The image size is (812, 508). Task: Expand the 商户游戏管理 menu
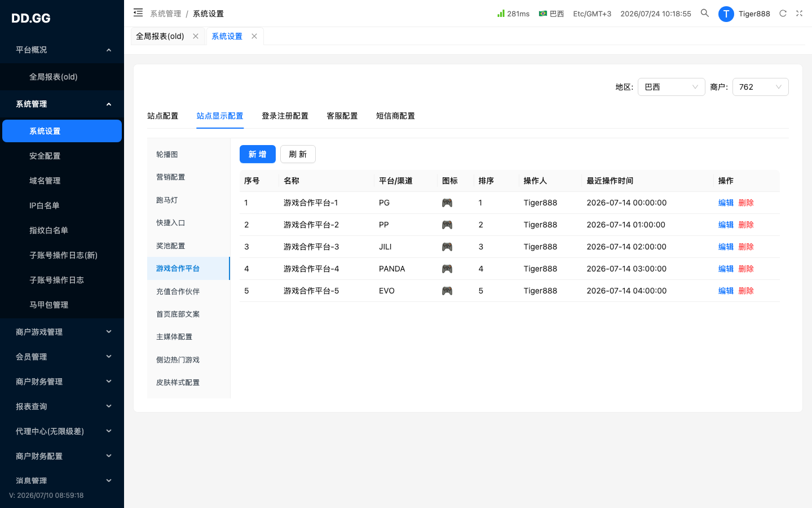point(62,332)
